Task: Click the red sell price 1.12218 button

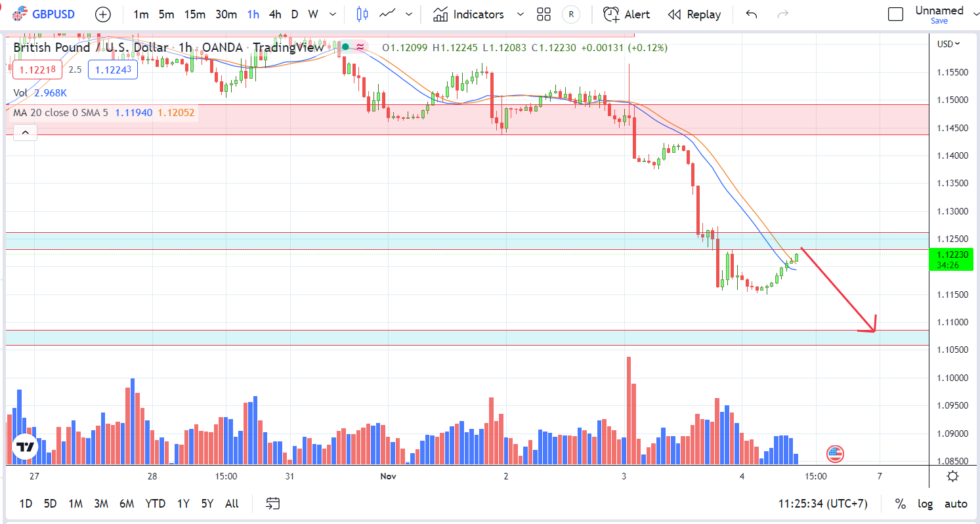Action: pos(38,70)
